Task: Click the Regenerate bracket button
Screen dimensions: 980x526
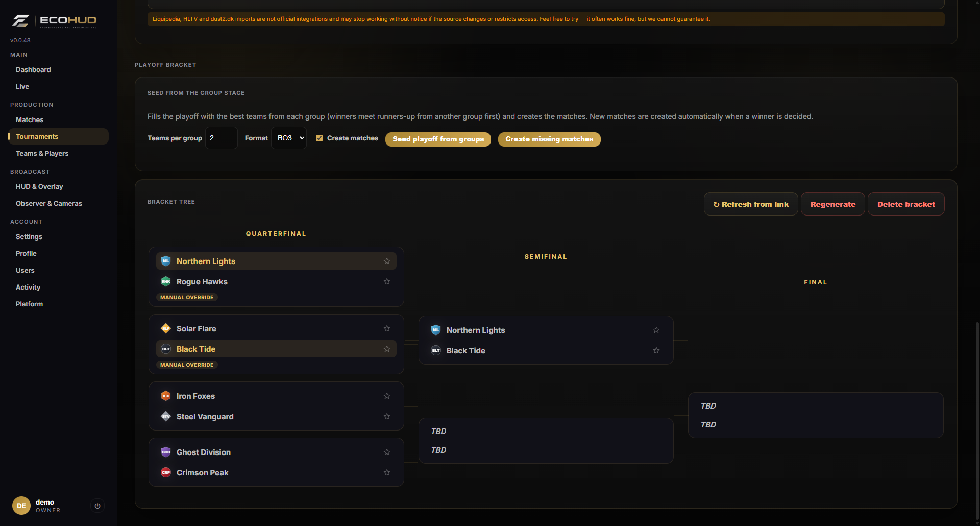Action: coord(833,204)
